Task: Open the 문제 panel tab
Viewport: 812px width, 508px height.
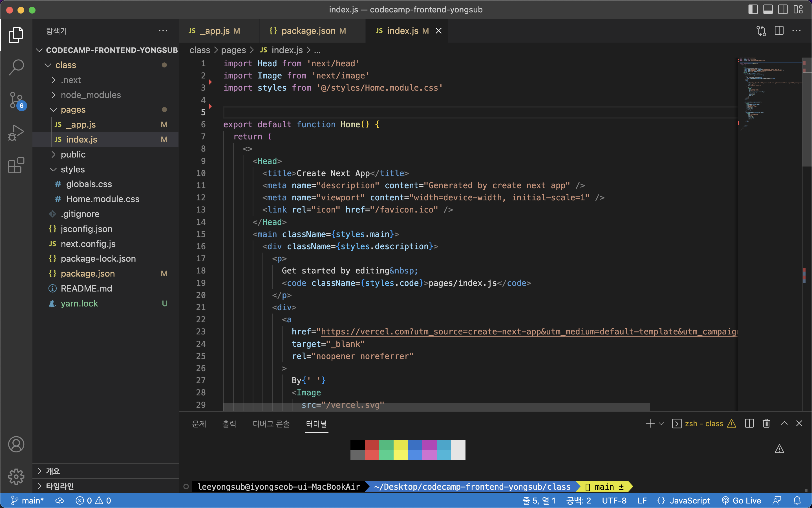Action: coord(199,424)
